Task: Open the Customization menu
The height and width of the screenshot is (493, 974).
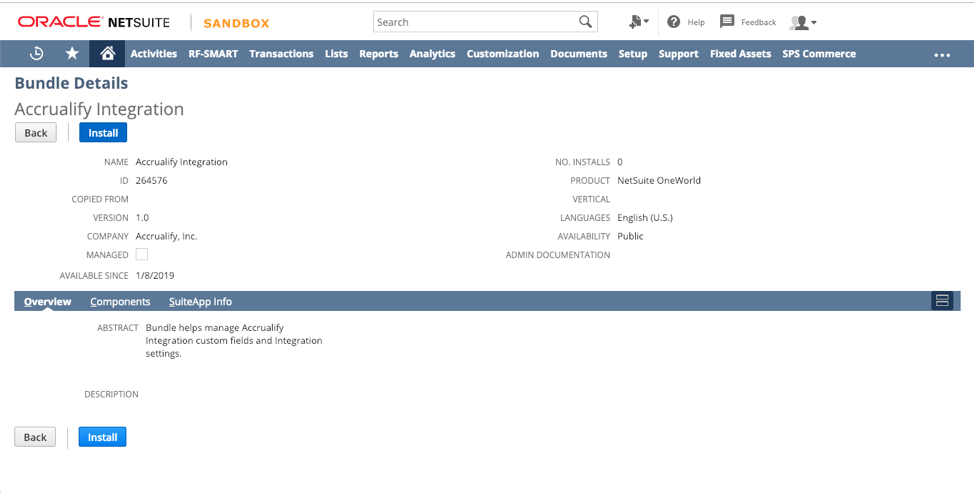Action: [503, 54]
